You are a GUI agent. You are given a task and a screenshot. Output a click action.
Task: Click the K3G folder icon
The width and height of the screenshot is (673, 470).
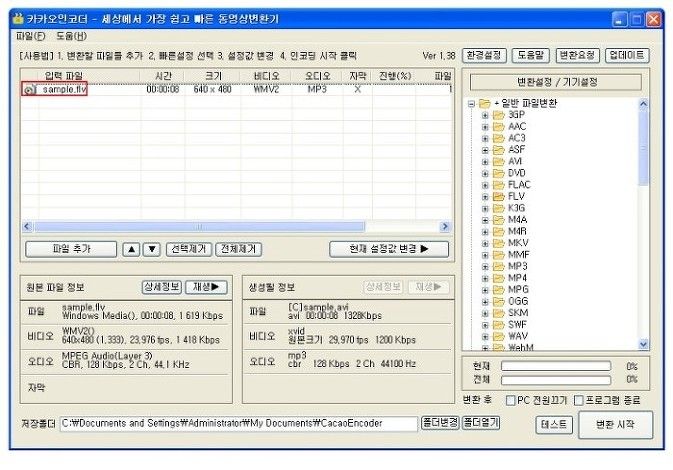(x=498, y=208)
